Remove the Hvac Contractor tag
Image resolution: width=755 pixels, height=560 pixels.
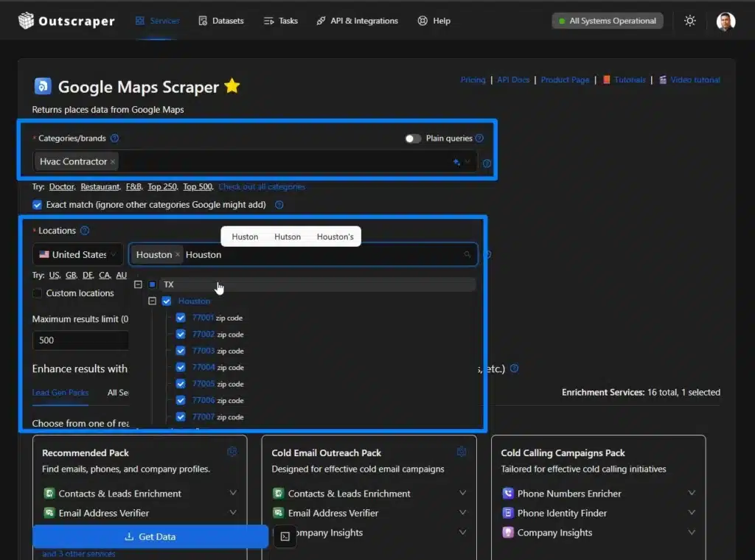[x=113, y=162]
